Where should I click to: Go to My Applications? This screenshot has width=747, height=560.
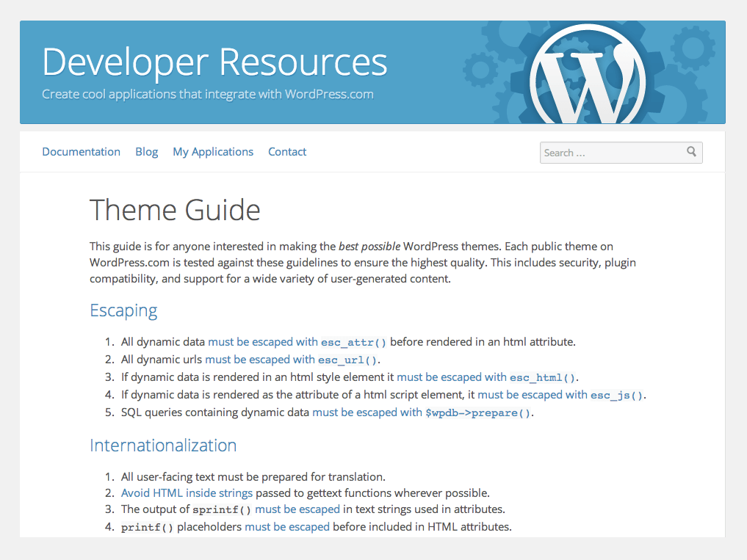click(213, 151)
